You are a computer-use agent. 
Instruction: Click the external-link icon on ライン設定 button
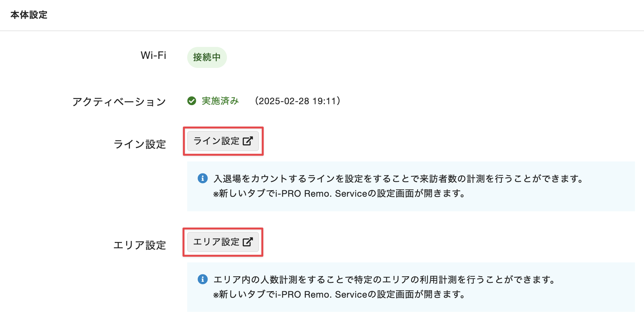point(248,141)
